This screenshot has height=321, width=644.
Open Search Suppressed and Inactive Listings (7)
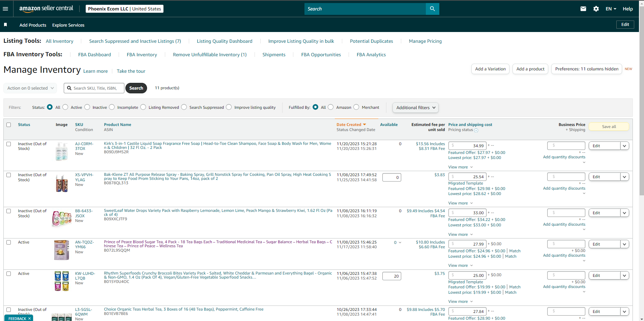tap(135, 41)
